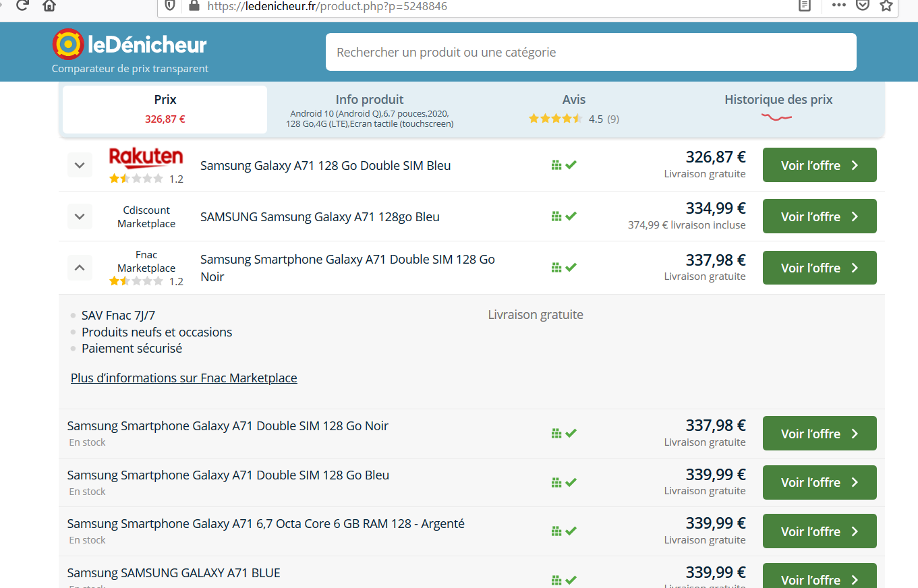Click the 4.5 star rating under Avis
Image resolution: width=918 pixels, height=588 pixels.
pyautogui.click(x=573, y=119)
